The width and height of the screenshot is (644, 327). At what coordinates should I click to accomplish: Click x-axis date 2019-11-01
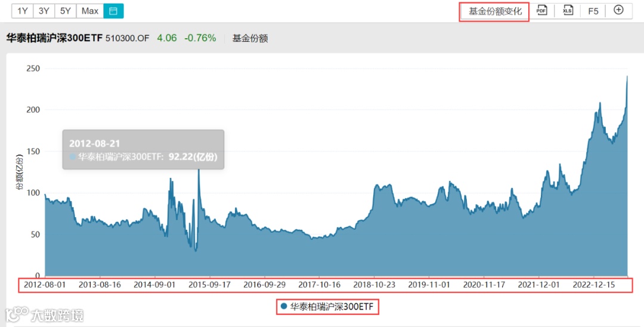(x=429, y=285)
